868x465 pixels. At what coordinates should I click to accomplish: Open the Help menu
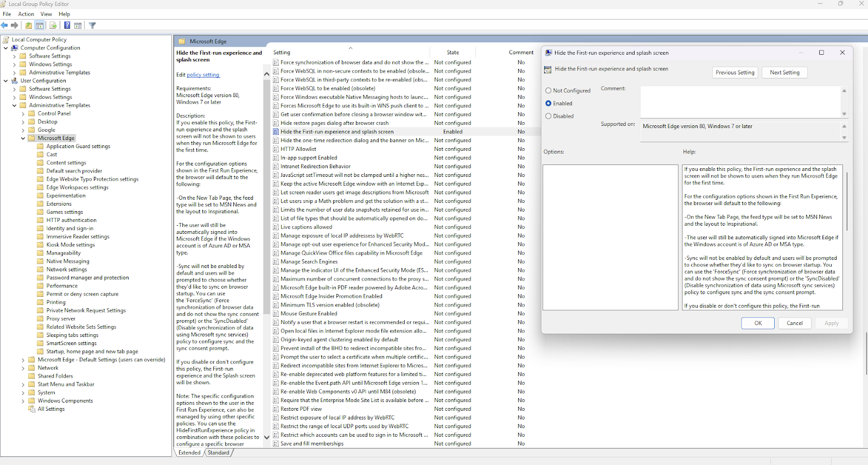click(65, 14)
